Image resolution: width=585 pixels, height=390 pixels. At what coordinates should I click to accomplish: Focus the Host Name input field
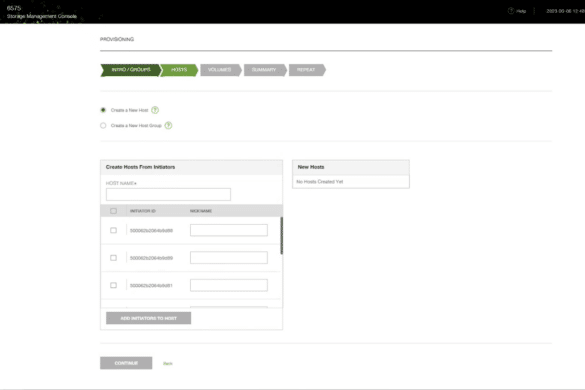[168, 194]
